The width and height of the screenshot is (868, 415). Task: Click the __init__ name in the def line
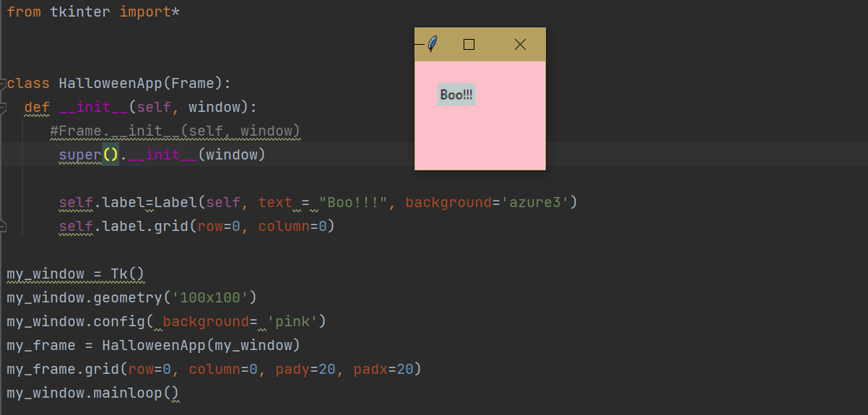tap(93, 108)
